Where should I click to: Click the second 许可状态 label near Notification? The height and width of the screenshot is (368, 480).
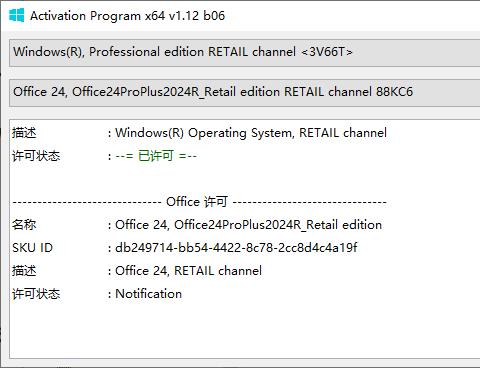pos(36,294)
